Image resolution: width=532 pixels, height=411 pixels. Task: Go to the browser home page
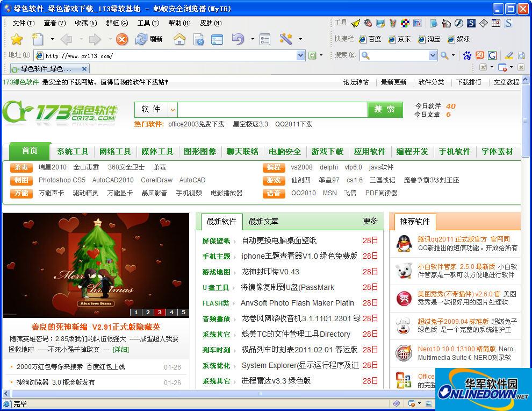(x=180, y=40)
